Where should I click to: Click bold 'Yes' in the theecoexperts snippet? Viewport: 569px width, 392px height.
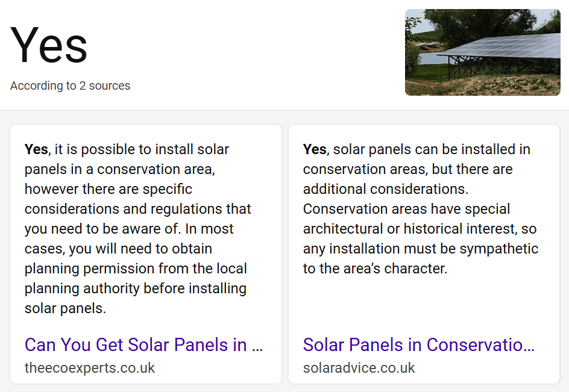click(x=36, y=149)
